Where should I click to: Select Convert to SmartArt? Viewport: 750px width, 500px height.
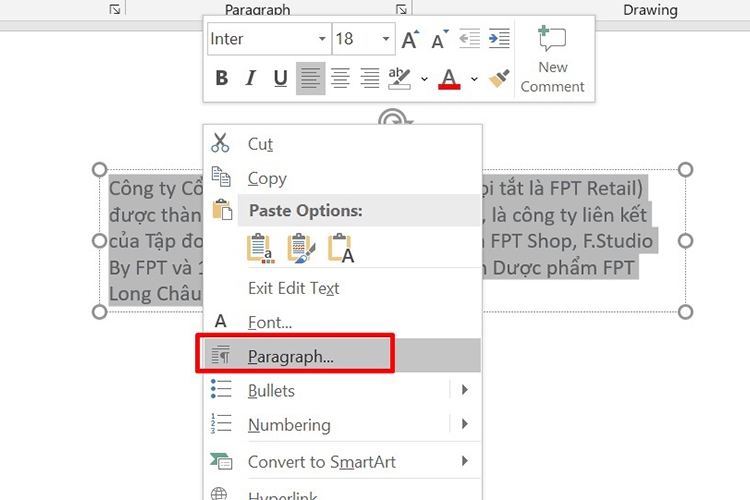pos(342,461)
